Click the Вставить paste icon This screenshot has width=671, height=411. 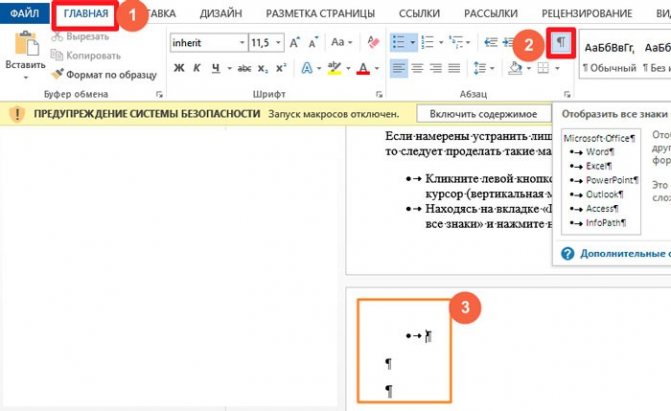point(26,44)
